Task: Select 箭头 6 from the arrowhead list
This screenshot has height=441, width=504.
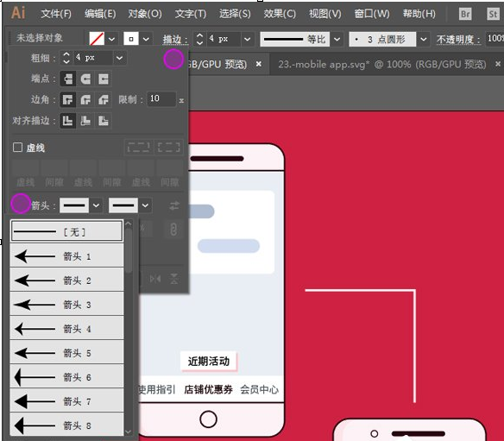Action: tap(66, 377)
